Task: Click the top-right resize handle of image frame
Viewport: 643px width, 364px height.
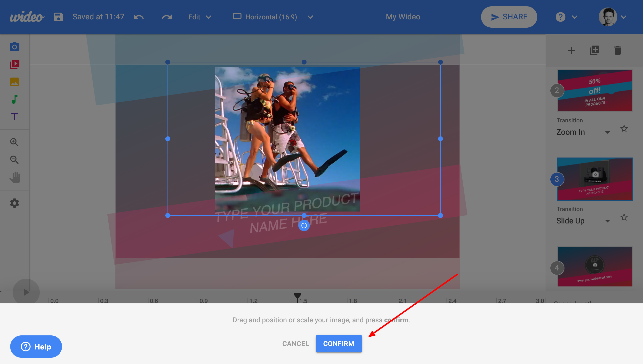Action: click(440, 62)
